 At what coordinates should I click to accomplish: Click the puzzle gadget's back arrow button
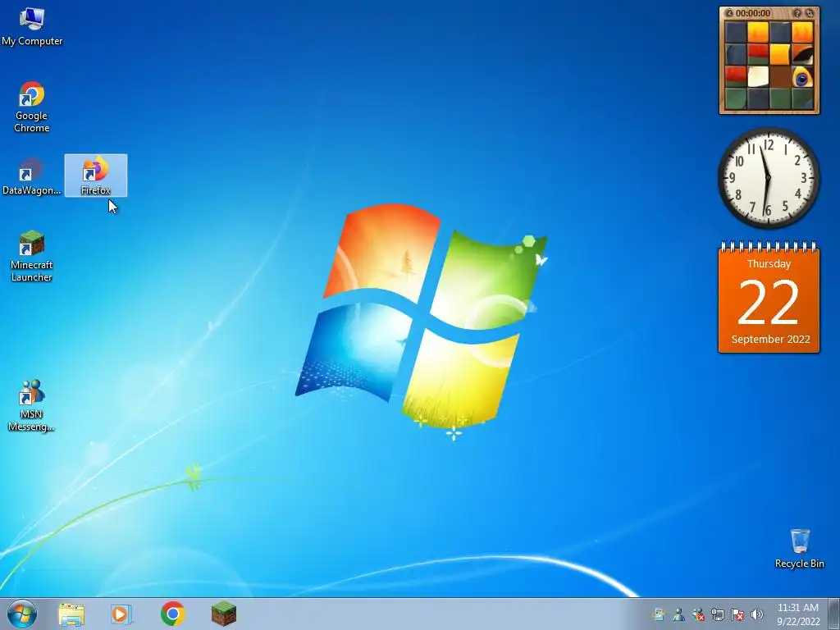point(728,13)
